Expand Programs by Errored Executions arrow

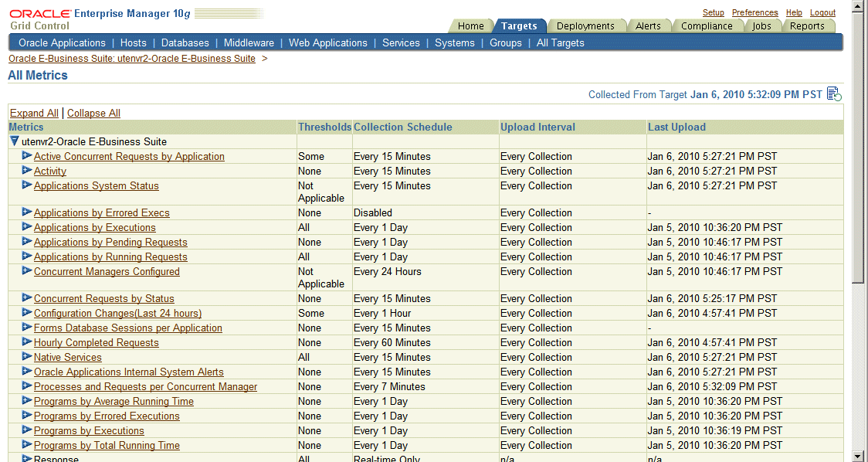pyautogui.click(x=27, y=416)
